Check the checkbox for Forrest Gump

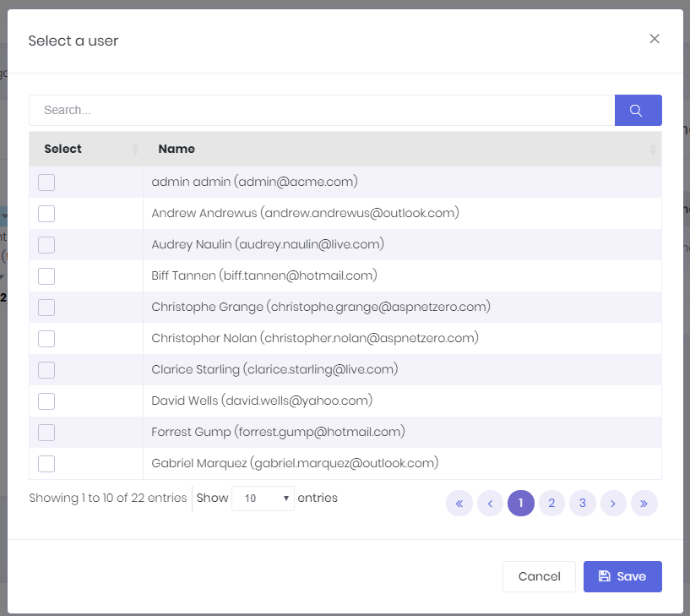coord(46,432)
